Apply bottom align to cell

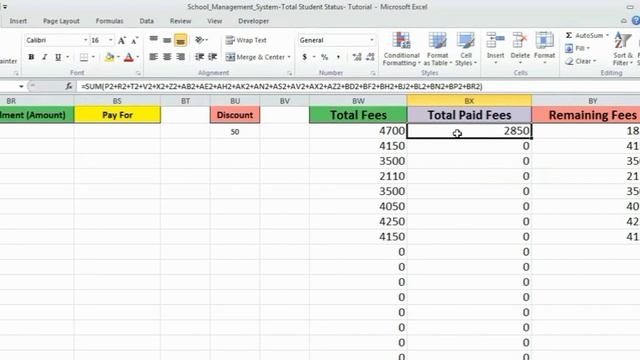[x=180, y=40]
